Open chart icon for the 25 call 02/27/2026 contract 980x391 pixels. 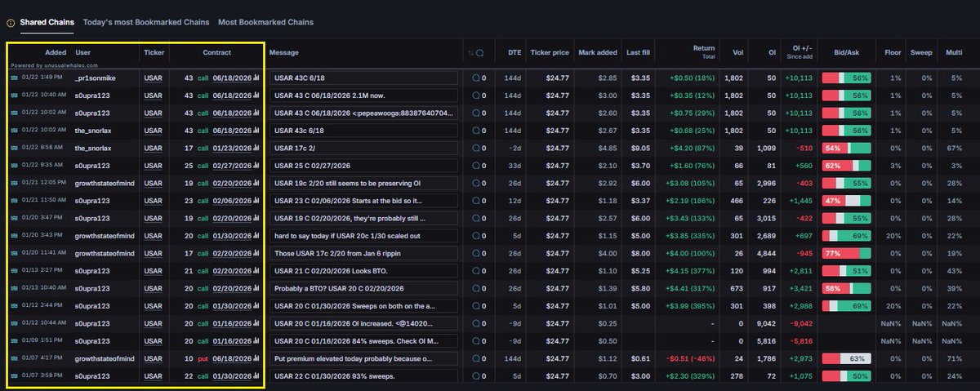coord(256,164)
